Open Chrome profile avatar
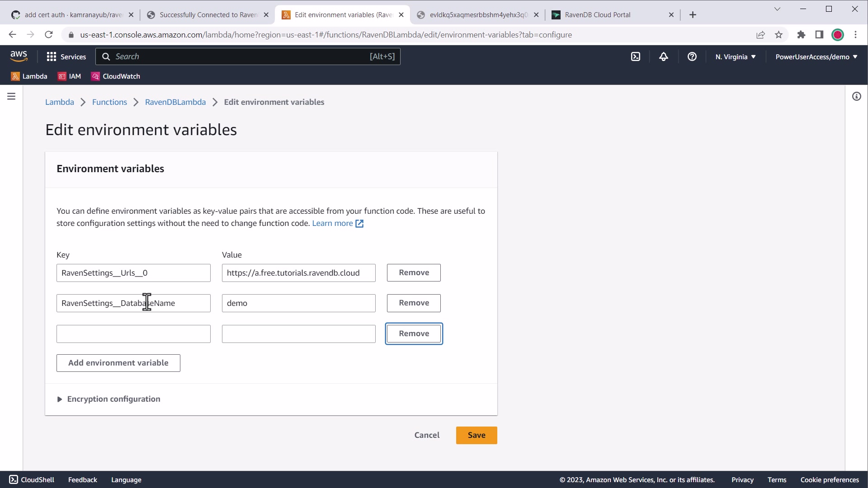 click(837, 35)
